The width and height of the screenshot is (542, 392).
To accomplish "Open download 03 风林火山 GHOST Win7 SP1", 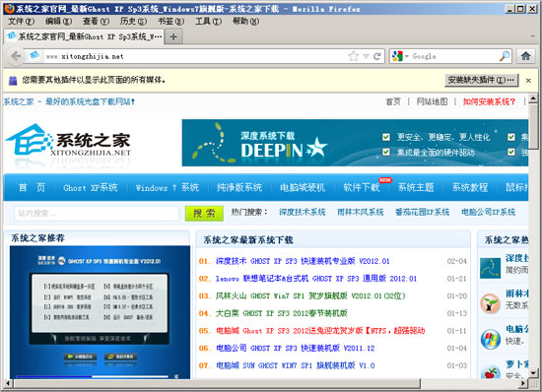I will pyautogui.click(x=310, y=296).
